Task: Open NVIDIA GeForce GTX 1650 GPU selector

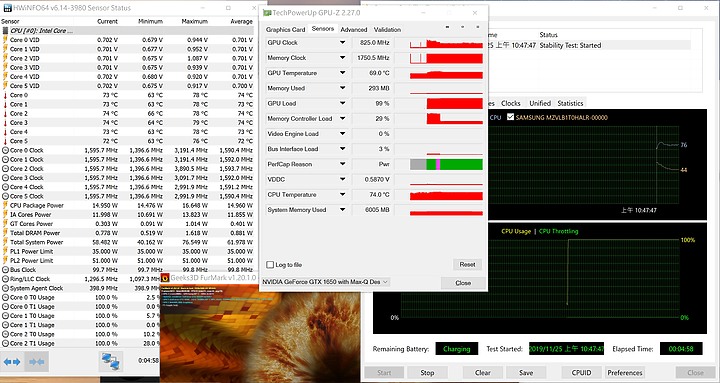Action: pos(325,282)
